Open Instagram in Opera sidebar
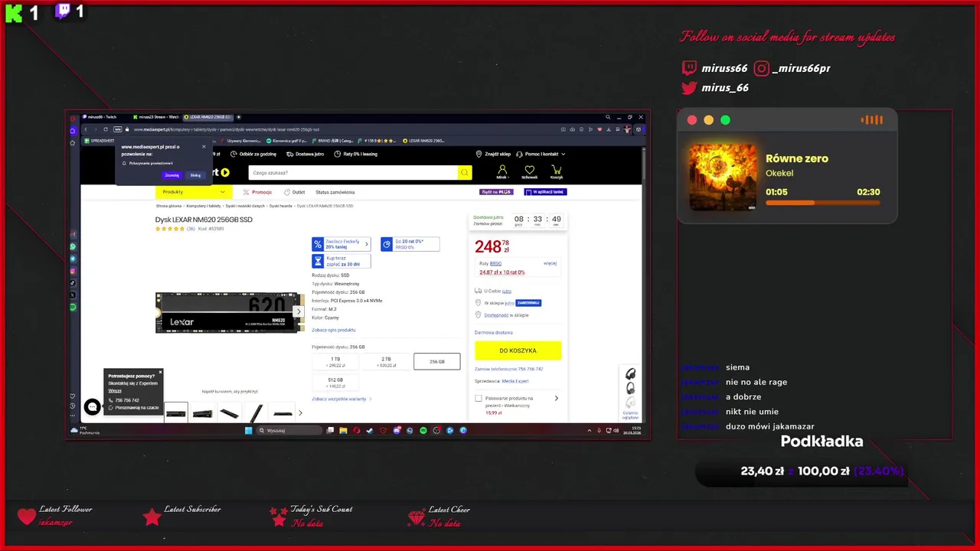980x551 pixels. [x=73, y=271]
